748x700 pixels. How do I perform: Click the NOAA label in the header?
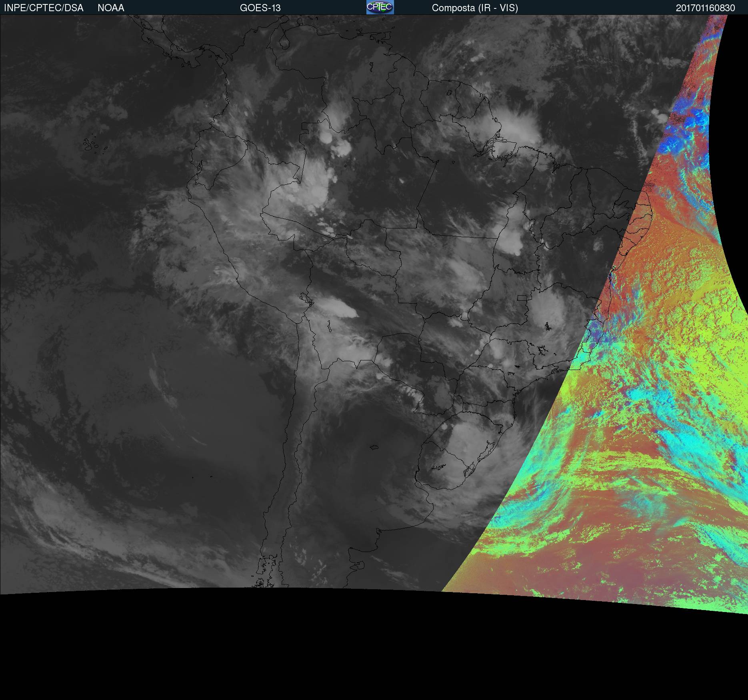click(x=111, y=8)
